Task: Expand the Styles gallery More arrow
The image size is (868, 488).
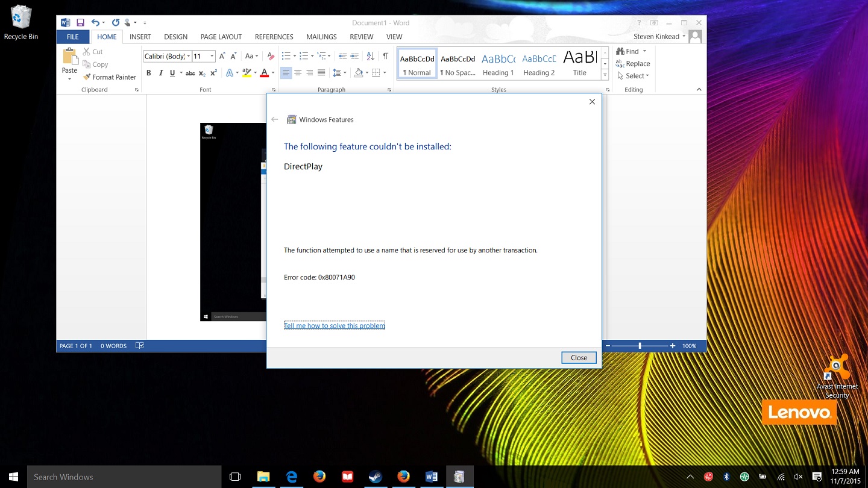Action: pos(605,75)
